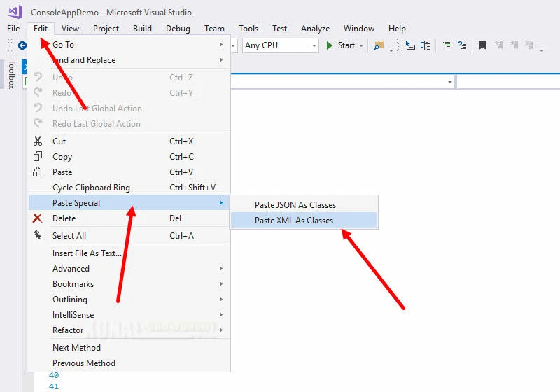Screen dimensions: 560x392
Task: Click the green Start play icon
Action: point(329,45)
